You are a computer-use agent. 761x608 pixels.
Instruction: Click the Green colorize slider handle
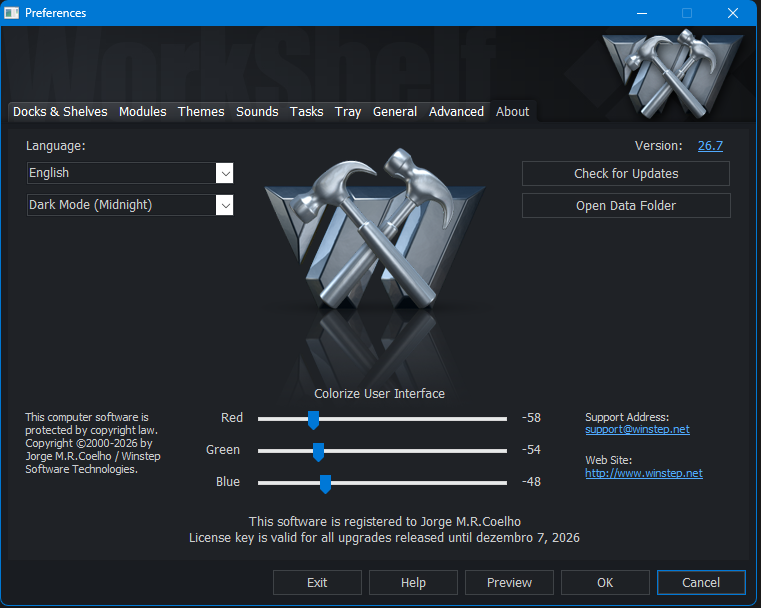click(x=318, y=452)
